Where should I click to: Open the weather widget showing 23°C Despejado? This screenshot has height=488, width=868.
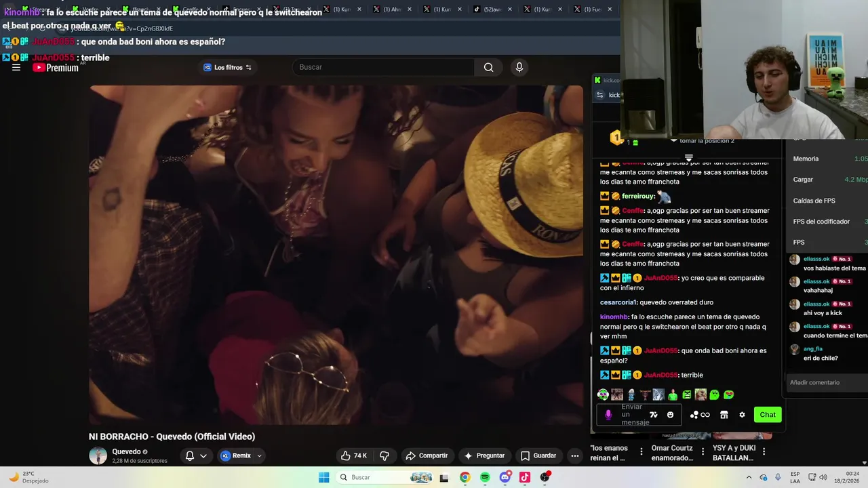coord(28,477)
